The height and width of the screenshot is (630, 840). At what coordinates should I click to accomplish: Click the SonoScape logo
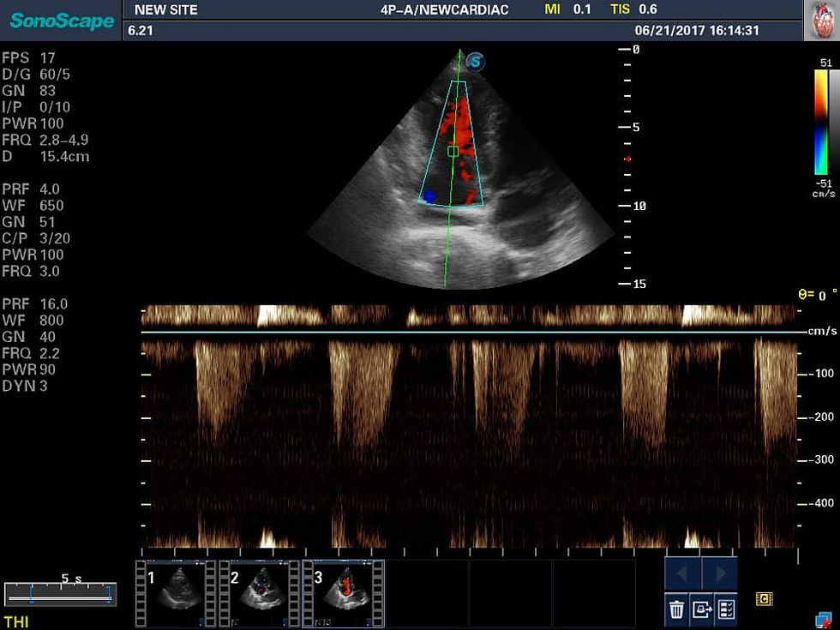(x=62, y=21)
